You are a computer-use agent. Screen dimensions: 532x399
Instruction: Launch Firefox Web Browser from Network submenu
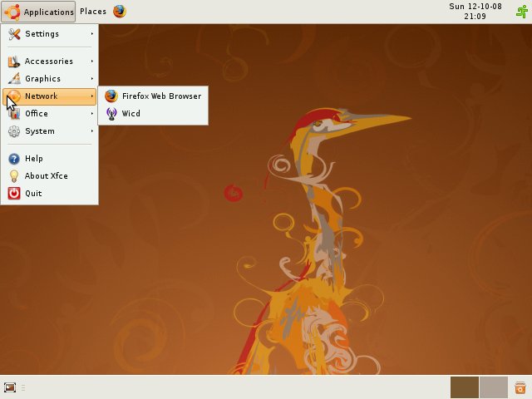click(153, 96)
